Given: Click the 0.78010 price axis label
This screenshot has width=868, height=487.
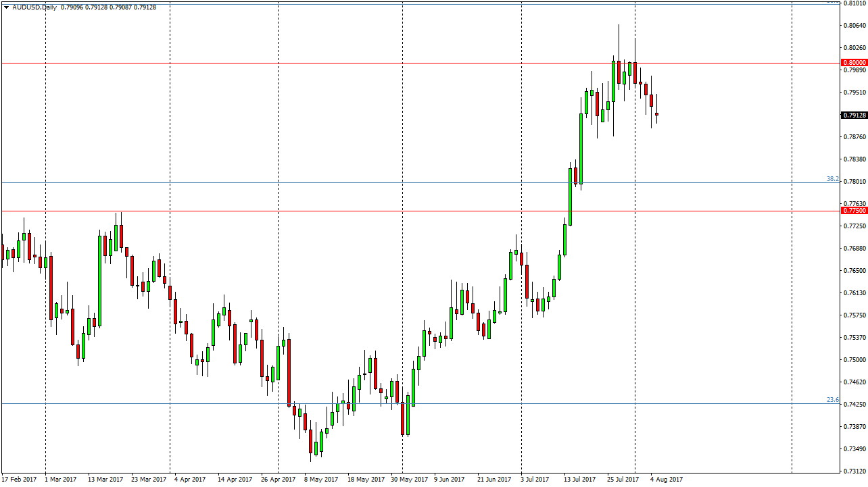Looking at the screenshot, I should [854, 182].
